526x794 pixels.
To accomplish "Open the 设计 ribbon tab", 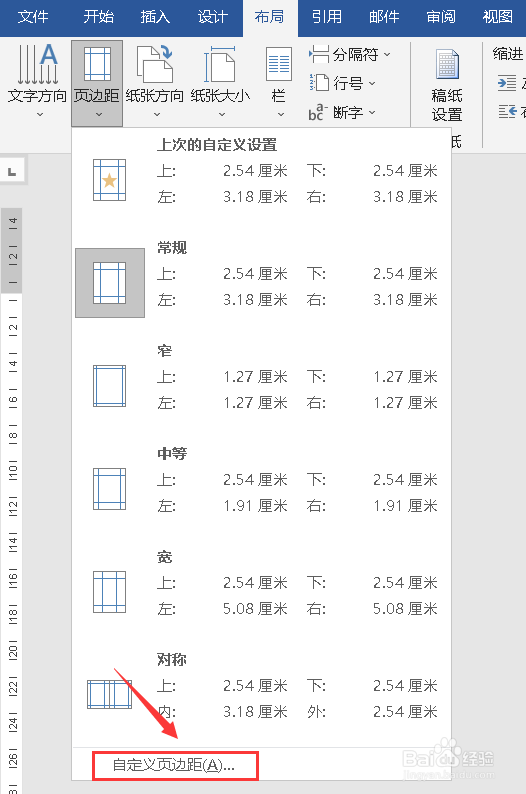I will point(212,17).
